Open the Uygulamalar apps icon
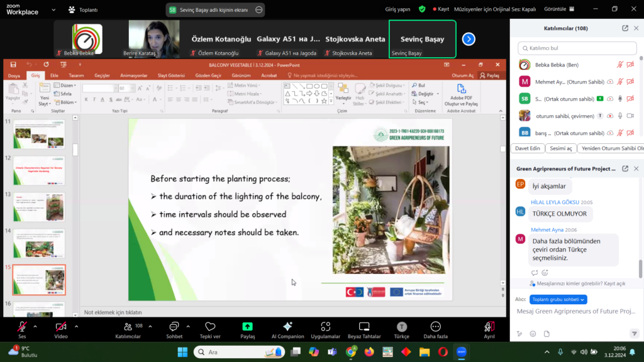The height and width of the screenshot is (362, 644). [x=325, y=326]
